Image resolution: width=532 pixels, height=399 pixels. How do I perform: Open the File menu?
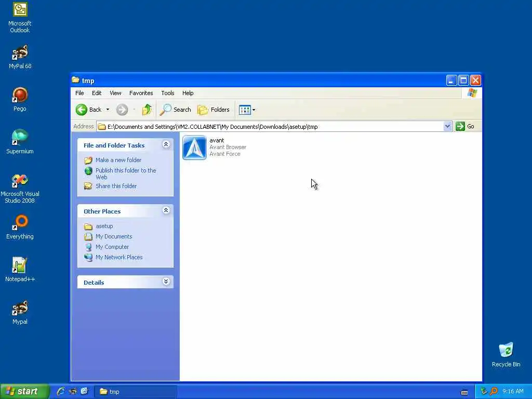[x=79, y=93]
